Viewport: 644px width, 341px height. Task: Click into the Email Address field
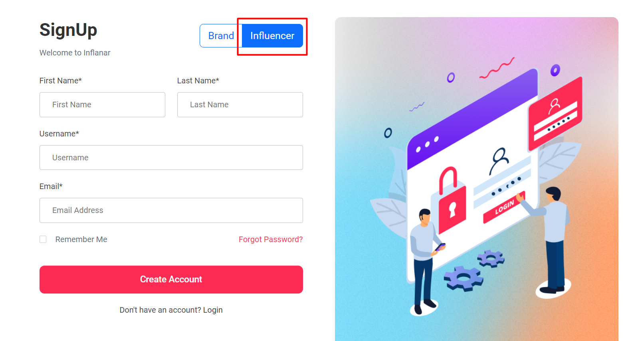[171, 210]
